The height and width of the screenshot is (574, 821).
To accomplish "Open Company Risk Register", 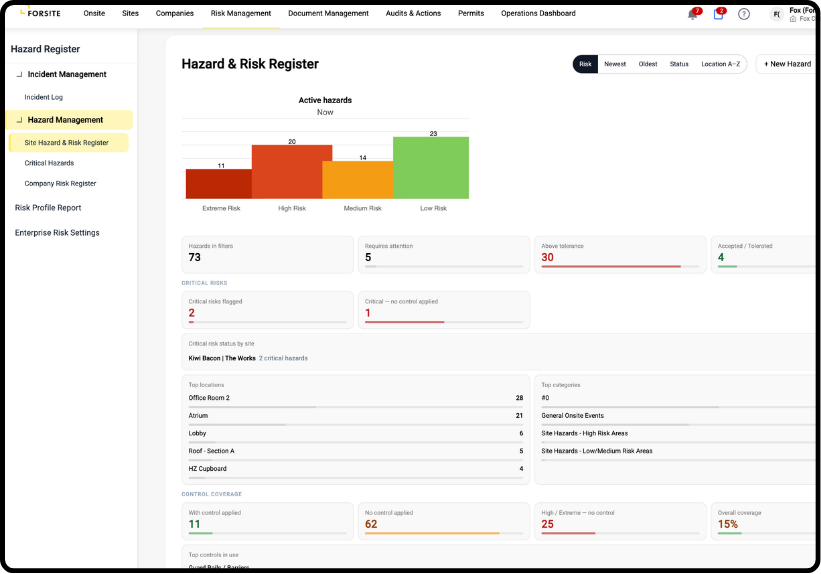I will pos(60,183).
